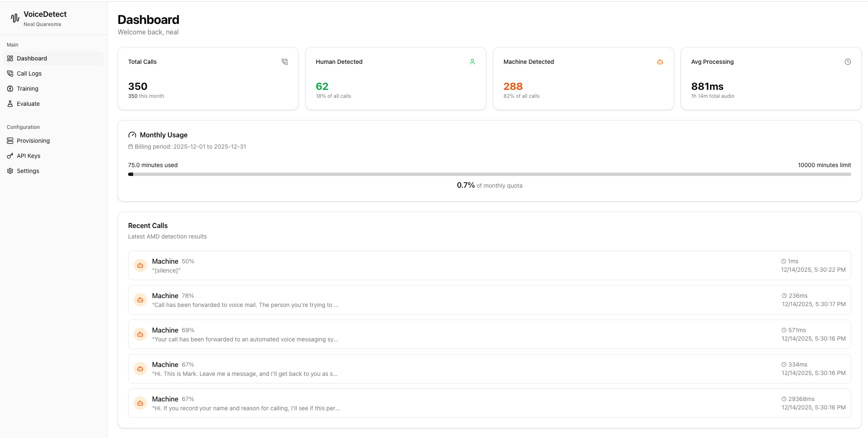The height and width of the screenshot is (438, 868).
Task: Open Call Logs from the sidebar
Action: [29, 73]
